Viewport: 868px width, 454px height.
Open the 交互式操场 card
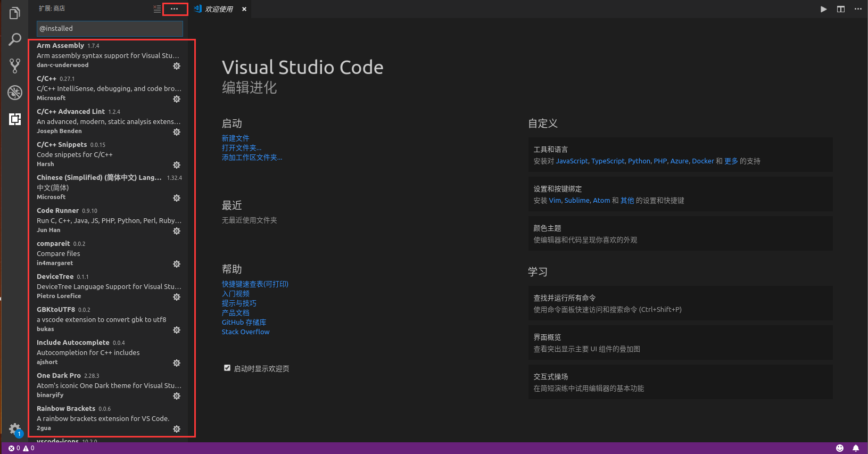[680, 382]
